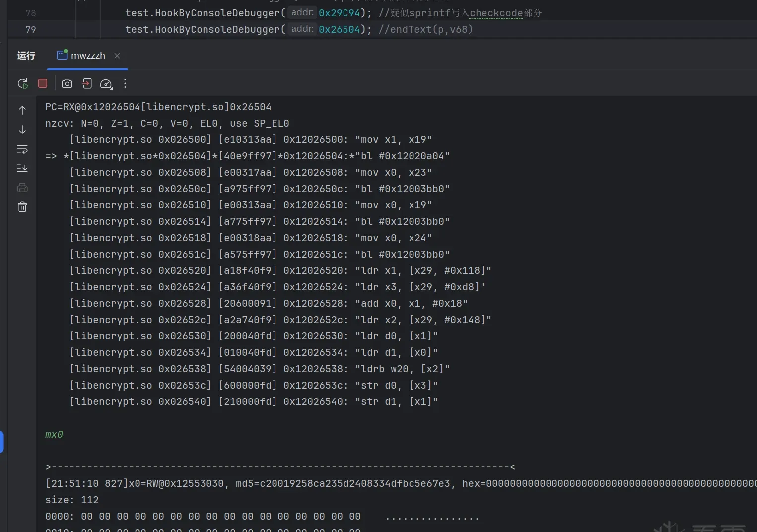Click the size: 112 line
Screen dimensions: 757x532
pyautogui.click(x=72, y=500)
